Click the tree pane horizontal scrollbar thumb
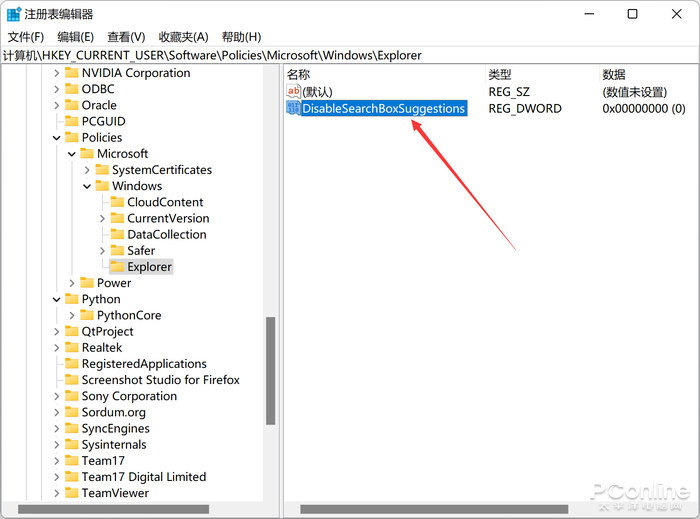This screenshot has width=700, height=519. tap(113, 509)
